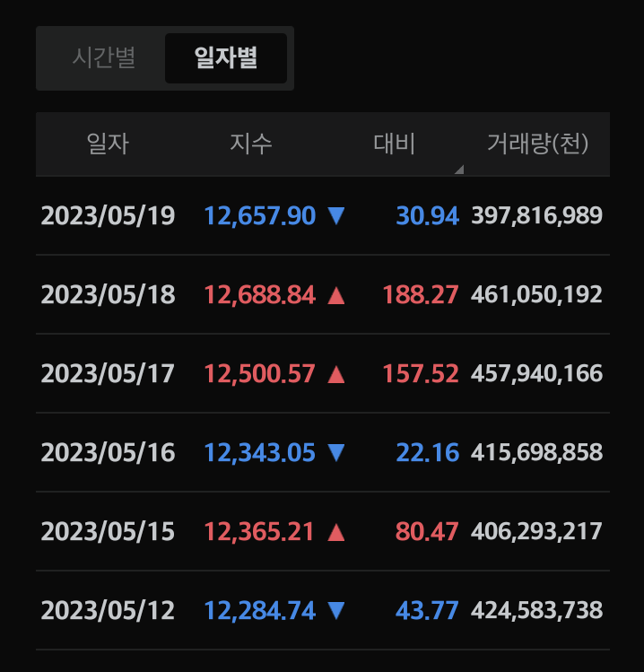Viewport: 644px width, 672px height.
Task: Click the change value 43.77
Action: (x=427, y=611)
